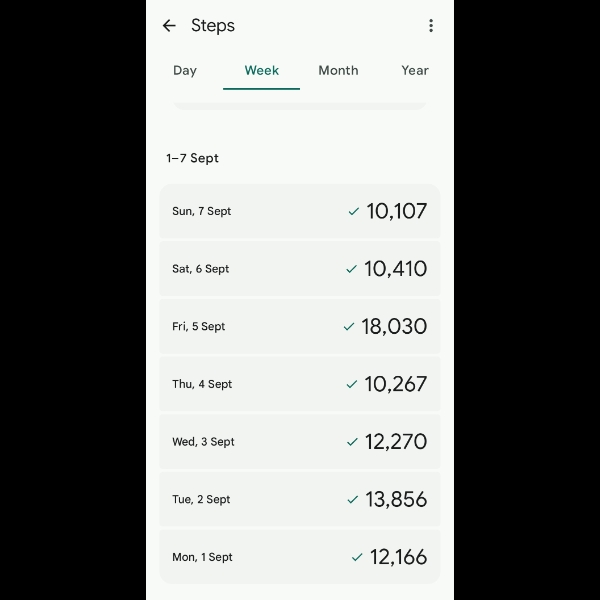Click the 1–7 Sept week header

192,158
